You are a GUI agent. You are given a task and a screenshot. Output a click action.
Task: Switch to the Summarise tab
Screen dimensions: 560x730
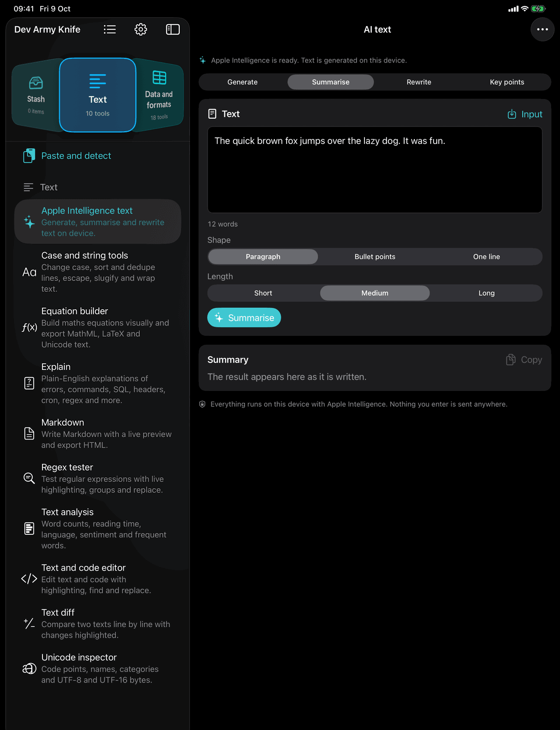[x=330, y=82]
